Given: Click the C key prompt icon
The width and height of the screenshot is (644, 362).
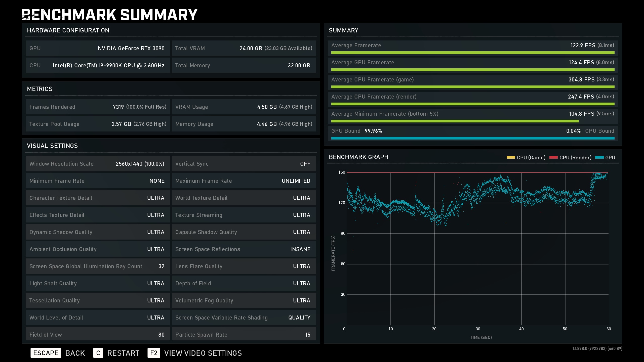Looking at the screenshot, I should (x=98, y=353).
